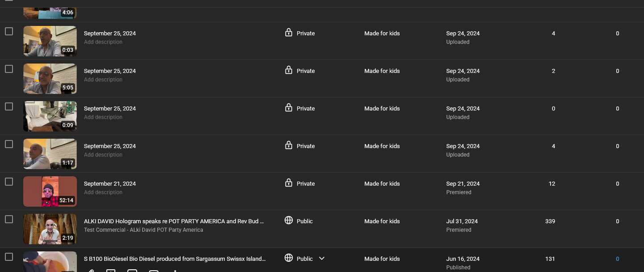Select the ALKI DAVID Hologram video checkbox
The width and height of the screenshot is (644, 272).
tap(9, 219)
